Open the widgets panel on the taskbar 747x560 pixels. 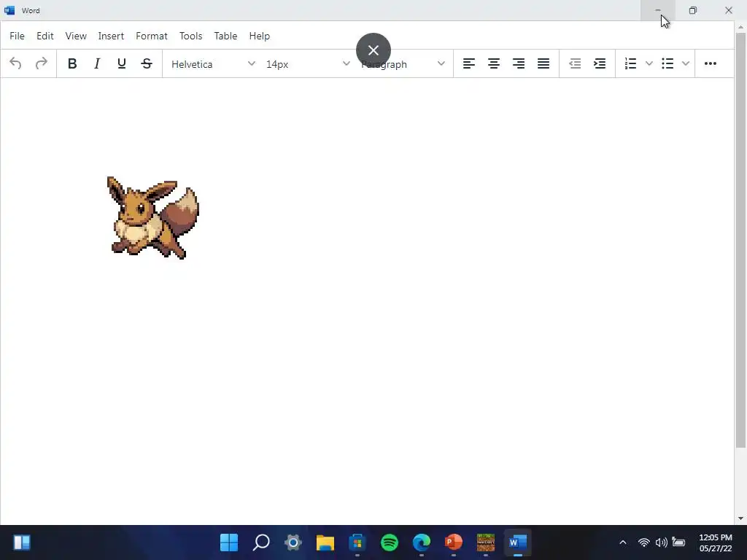click(22, 542)
